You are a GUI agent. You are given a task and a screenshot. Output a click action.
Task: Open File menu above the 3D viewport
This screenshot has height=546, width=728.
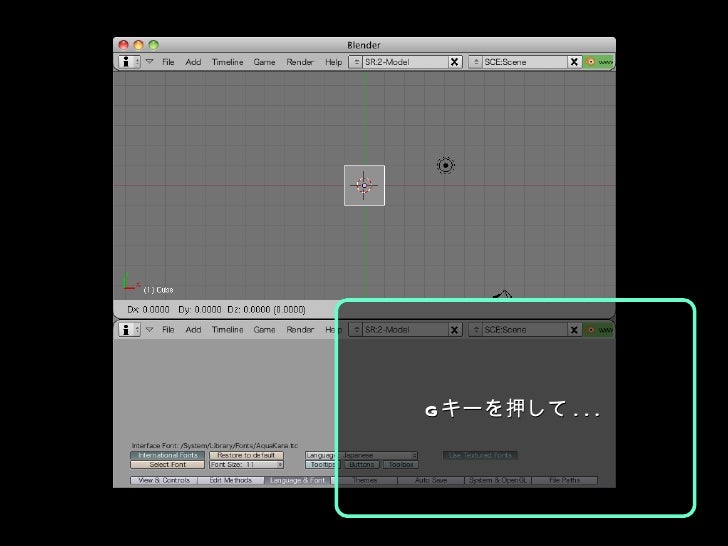click(x=168, y=62)
